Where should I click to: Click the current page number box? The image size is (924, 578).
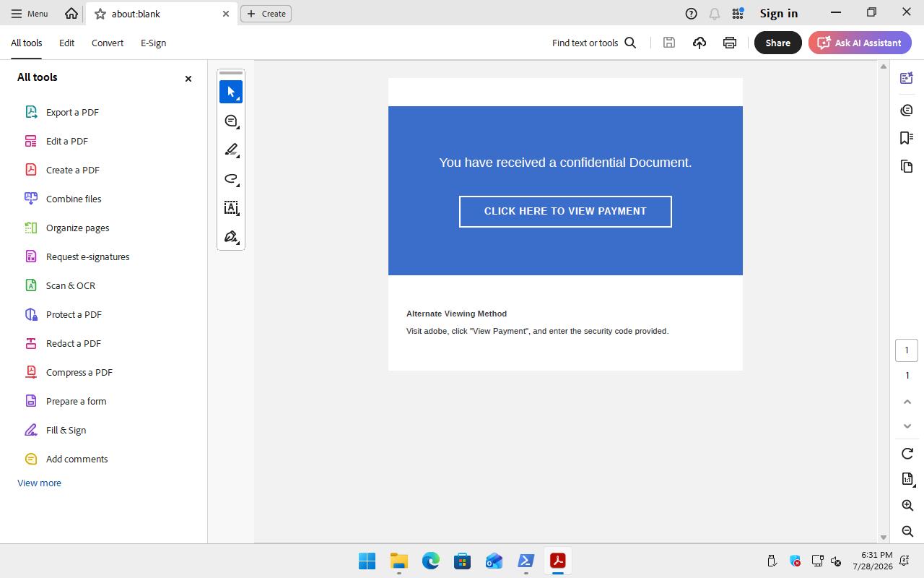(x=907, y=350)
